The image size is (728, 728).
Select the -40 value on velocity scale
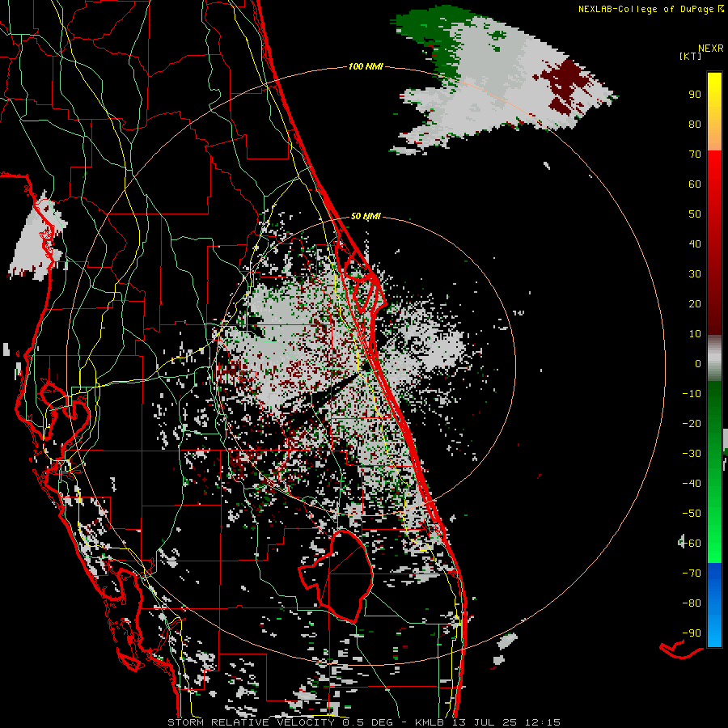point(692,484)
